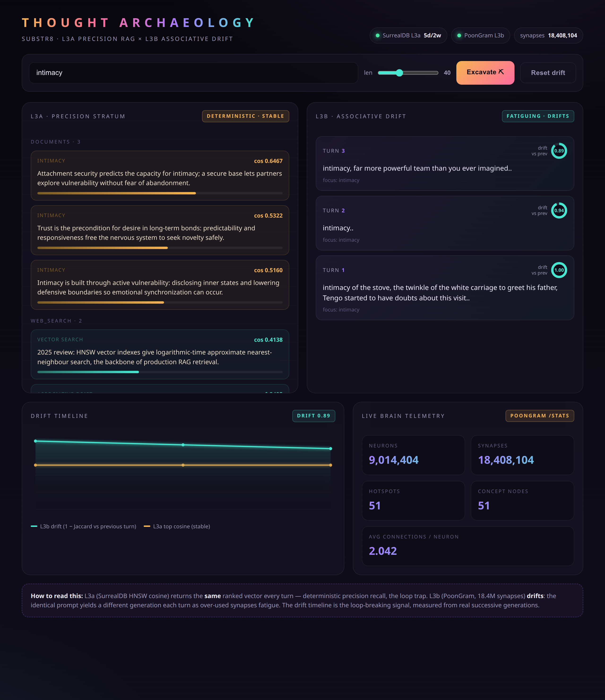Open the cos 0.5322 trust precondition document card

160,230
